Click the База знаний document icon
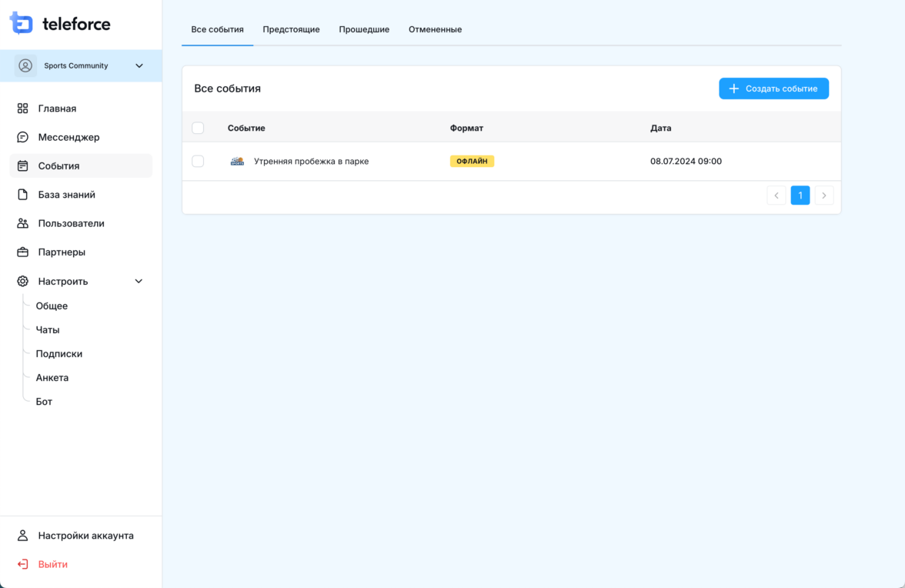Viewport: 905px width, 588px height. 23,195
